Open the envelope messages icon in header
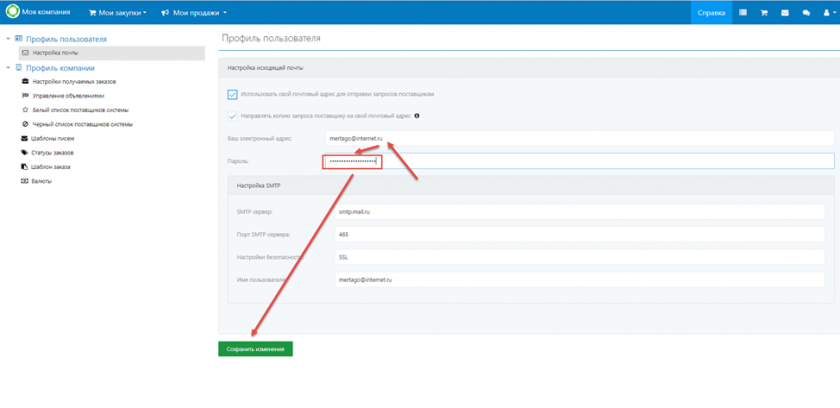 (x=785, y=13)
